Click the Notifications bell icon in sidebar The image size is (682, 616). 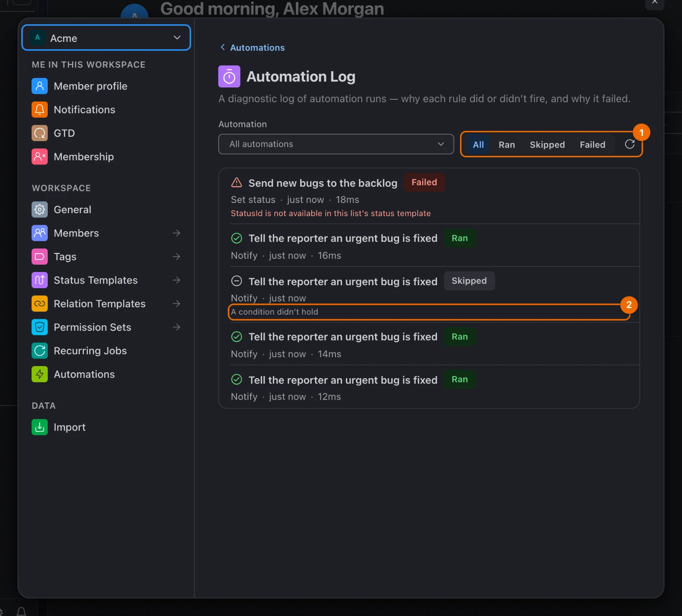(40, 110)
